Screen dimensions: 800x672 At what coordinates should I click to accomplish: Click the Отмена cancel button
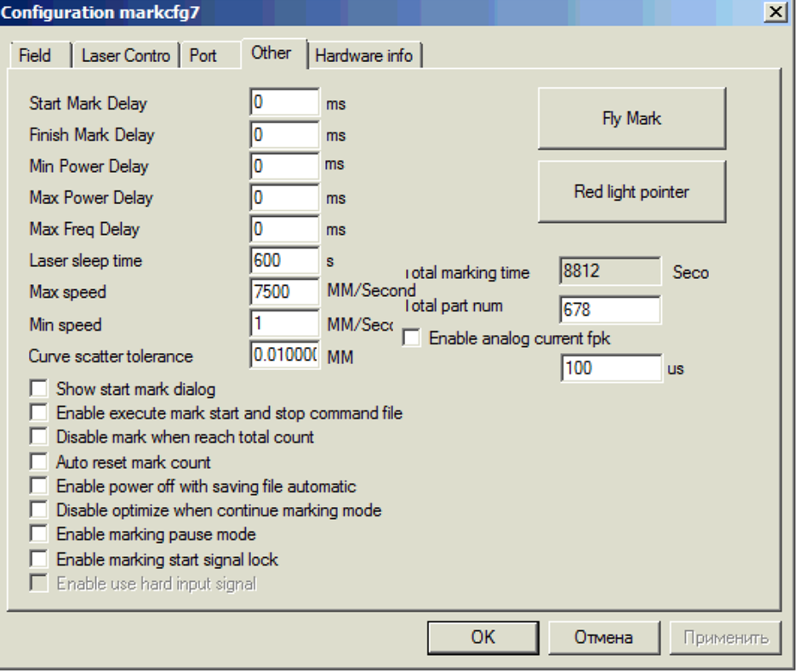coord(603,636)
